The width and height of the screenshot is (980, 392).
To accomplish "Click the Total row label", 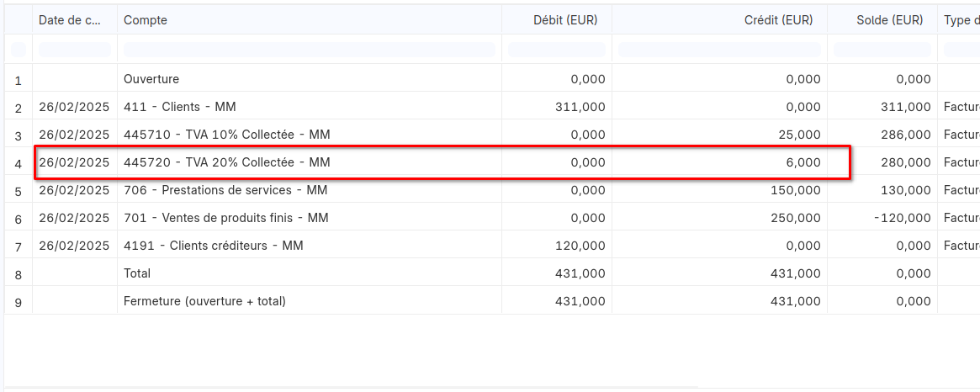I will (x=137, y=273).
